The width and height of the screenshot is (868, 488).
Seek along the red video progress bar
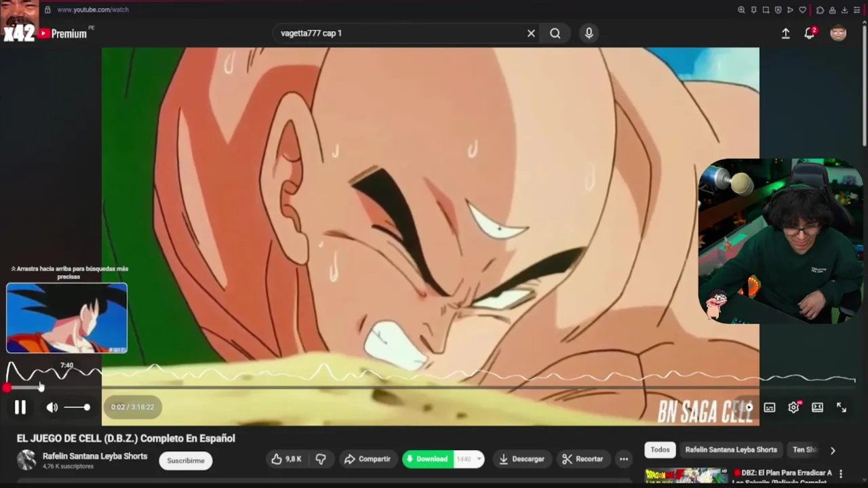(x=431, y=388)
